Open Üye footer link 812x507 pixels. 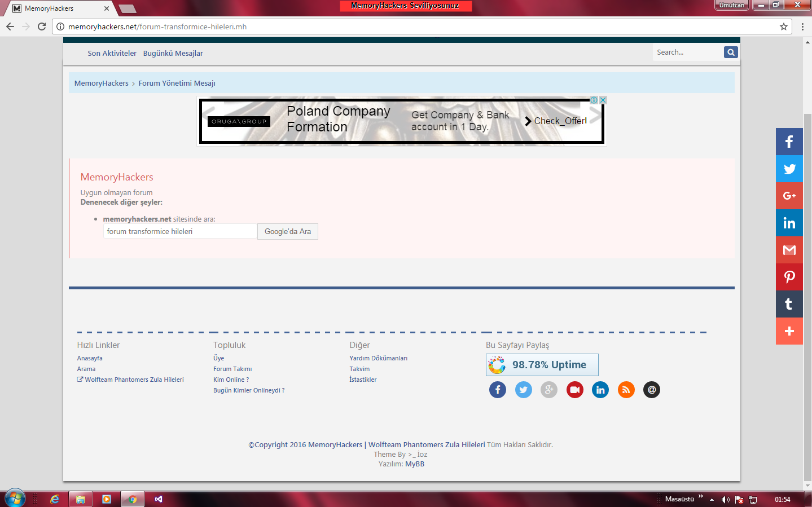[219, 358]
